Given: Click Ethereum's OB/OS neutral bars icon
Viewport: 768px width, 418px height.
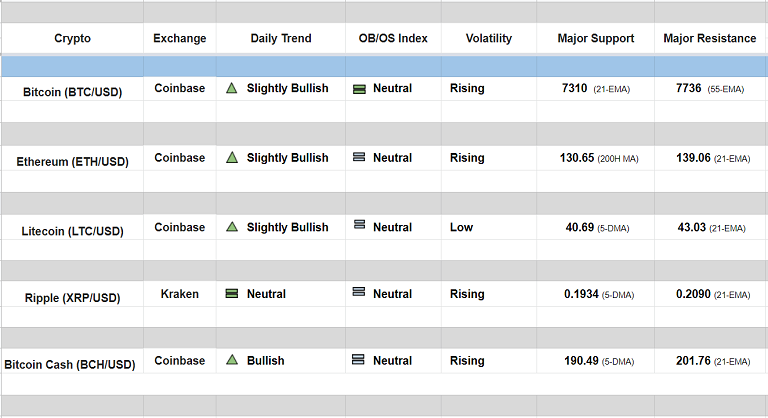Looking at the screenshot, I should coord(359,157).
